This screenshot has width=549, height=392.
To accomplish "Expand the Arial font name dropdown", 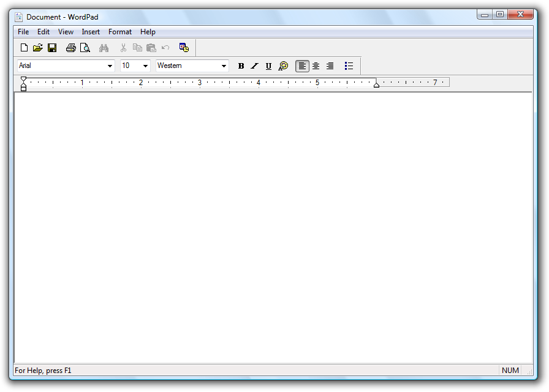I will 110,66.
